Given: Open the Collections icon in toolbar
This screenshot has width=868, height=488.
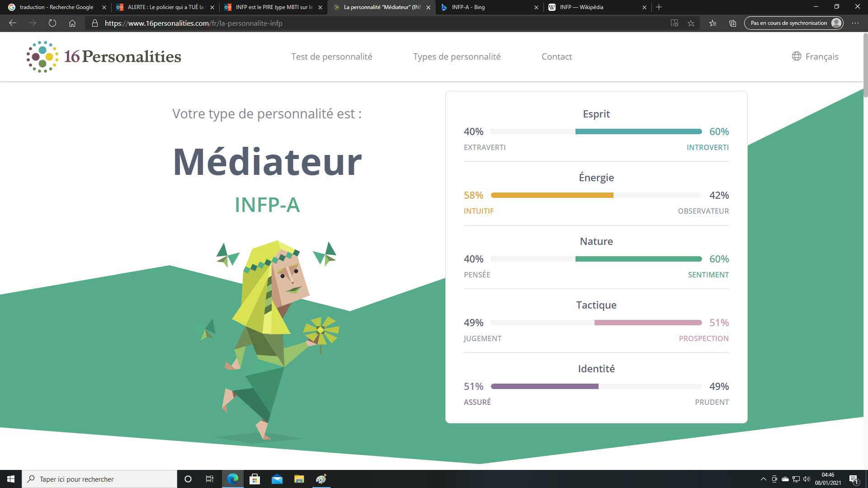Looking at the screenshot, I should [x=733, y=23].
